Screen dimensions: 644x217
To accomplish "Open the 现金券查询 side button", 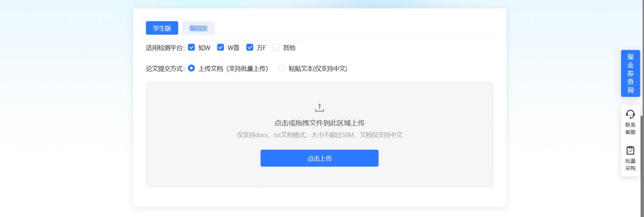I will (630, 73).
